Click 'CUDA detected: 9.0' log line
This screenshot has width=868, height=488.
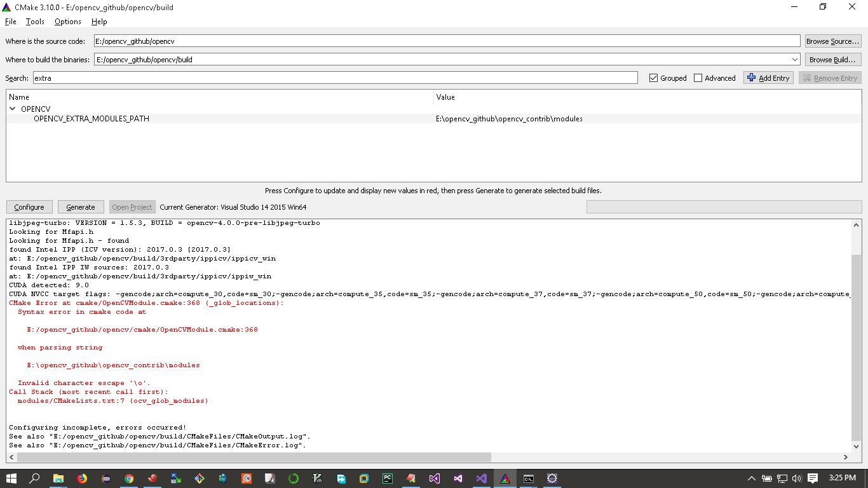49,285
